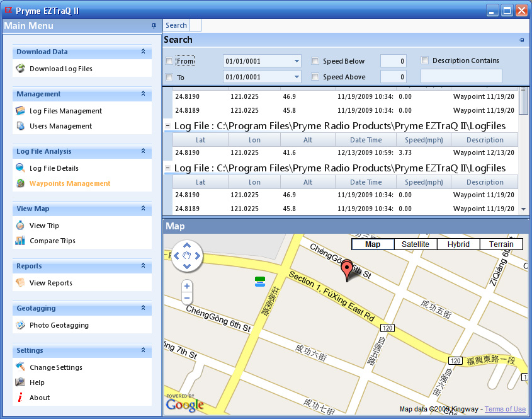
Task: Collapse the Geotagging section
Action: click(x=143, y=308)
